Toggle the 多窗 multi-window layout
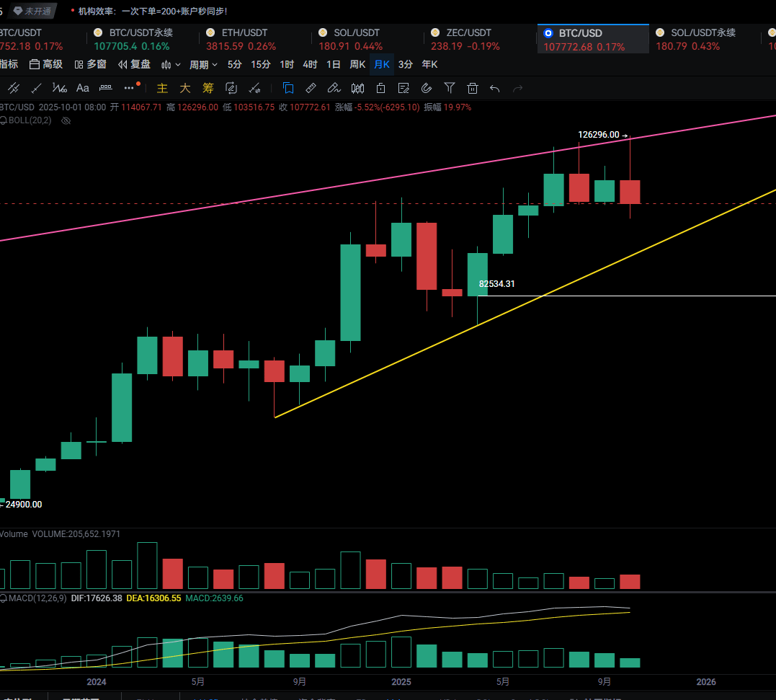This screenshot has height=700, width=776. (x=91, y=64)
